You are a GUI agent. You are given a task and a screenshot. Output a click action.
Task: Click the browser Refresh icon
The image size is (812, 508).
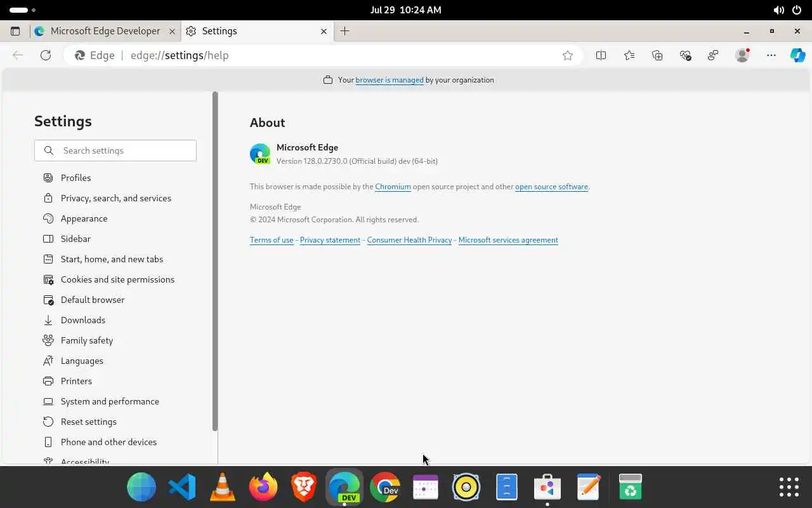[x=46, y=55]
